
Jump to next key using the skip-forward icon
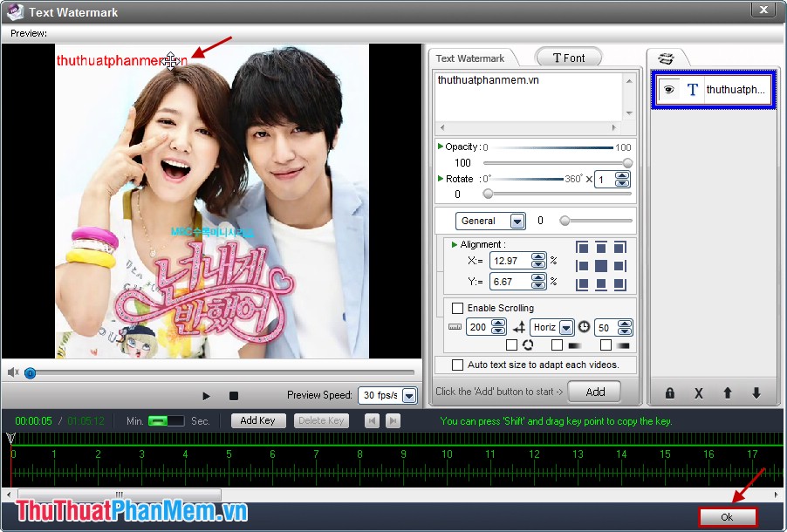pyautogui.click(x=393, y=420)
